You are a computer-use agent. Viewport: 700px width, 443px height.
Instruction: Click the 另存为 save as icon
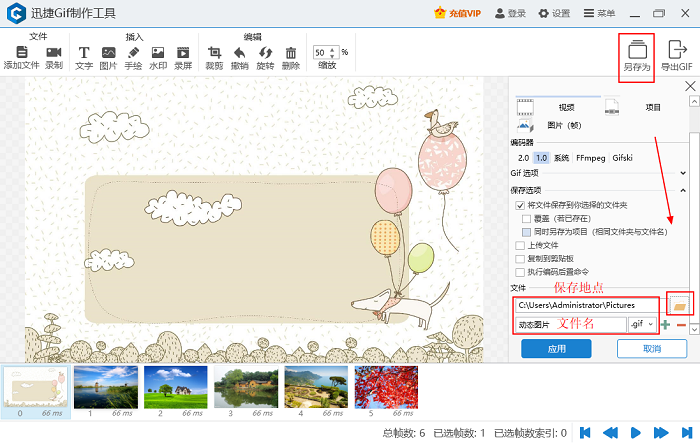637,50
